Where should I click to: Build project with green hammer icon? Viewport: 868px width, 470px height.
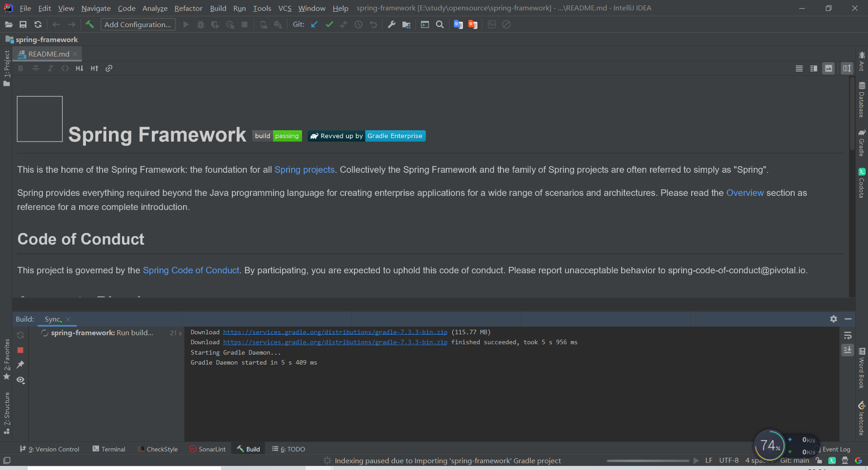click(90, 24)
